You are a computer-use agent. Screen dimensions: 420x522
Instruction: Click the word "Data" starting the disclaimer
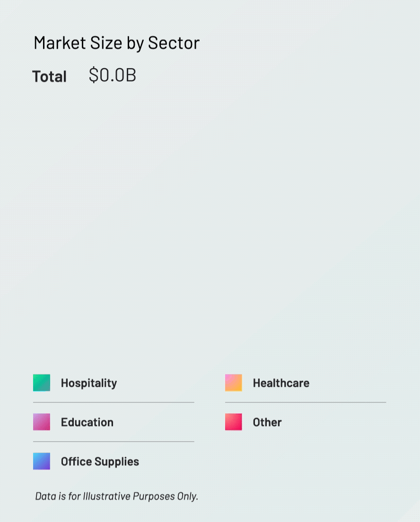pyautogui.click(x=44, y=496)
